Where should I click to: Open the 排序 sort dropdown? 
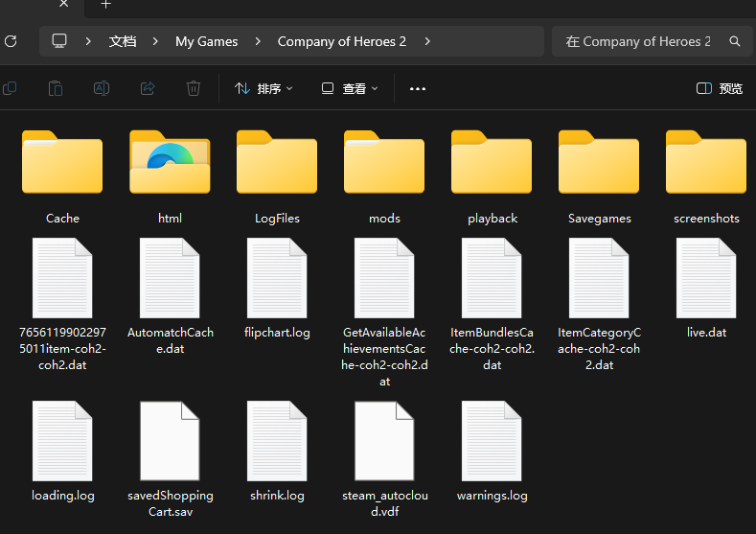(263, 89)
